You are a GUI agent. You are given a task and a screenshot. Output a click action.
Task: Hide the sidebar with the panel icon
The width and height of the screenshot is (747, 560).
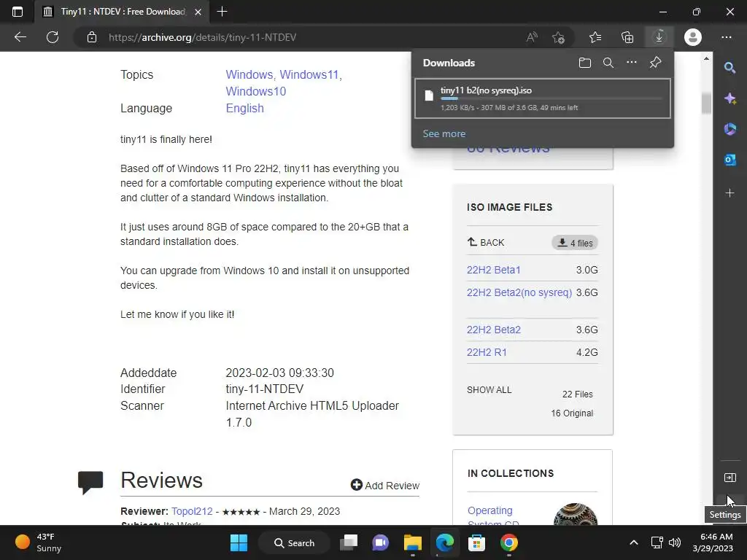[729, 477]
